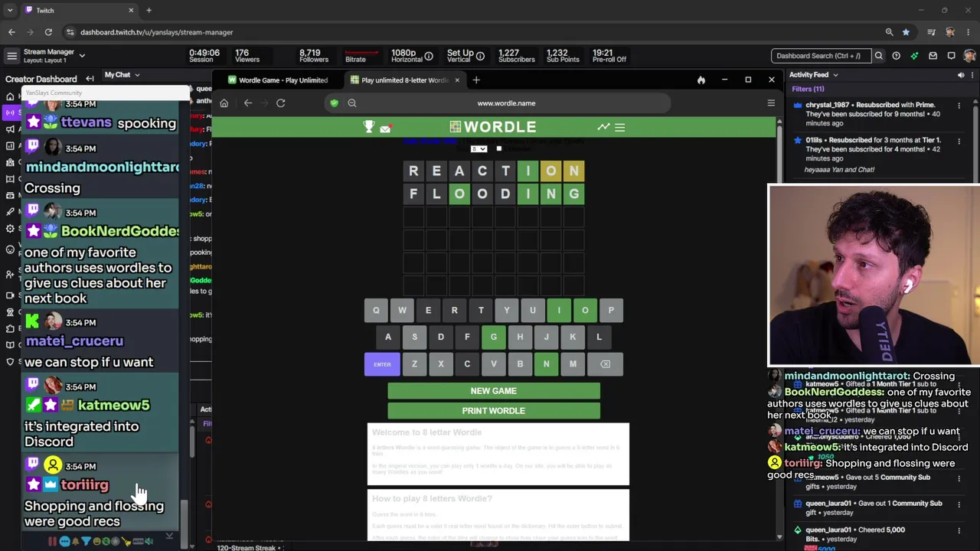Screen dimensions: 980x551
Task: Open options for queen_laura01 Community Sub gift event
Action: 959,504
